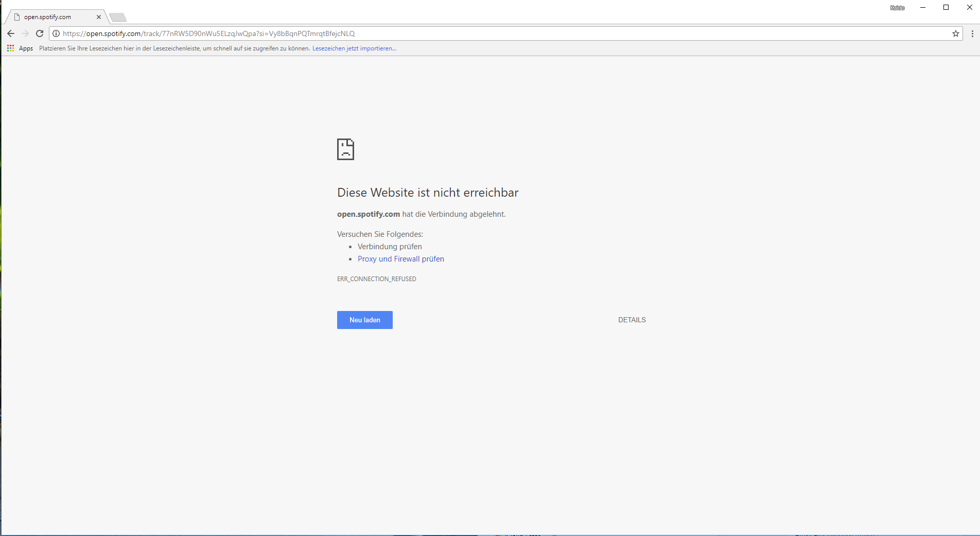This screenshot has width=980, height=536.
Task: Close the open.spotify.com tab
Action: coord(99,17)
